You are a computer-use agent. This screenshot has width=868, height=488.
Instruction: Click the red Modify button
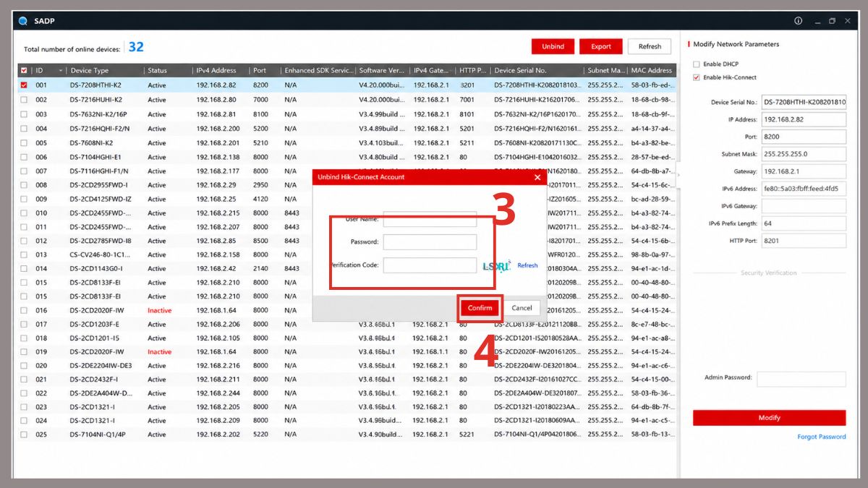coord(769,418)
